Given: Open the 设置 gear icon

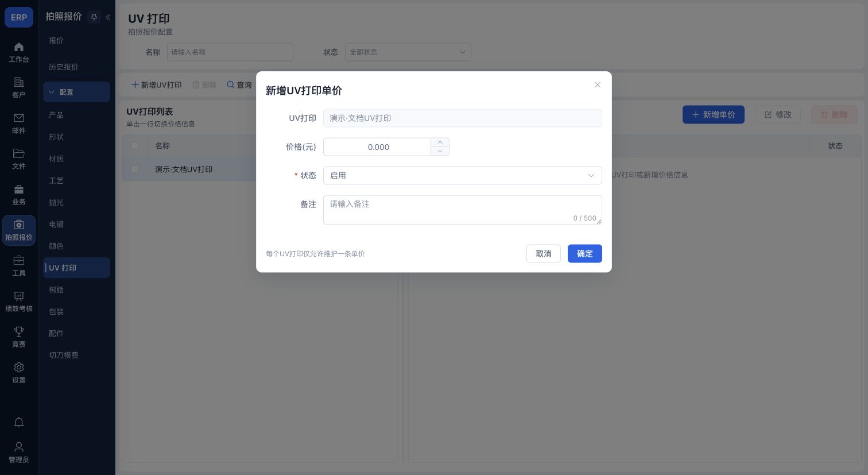Looking at the screenshot, I should (x=19, y=373).
